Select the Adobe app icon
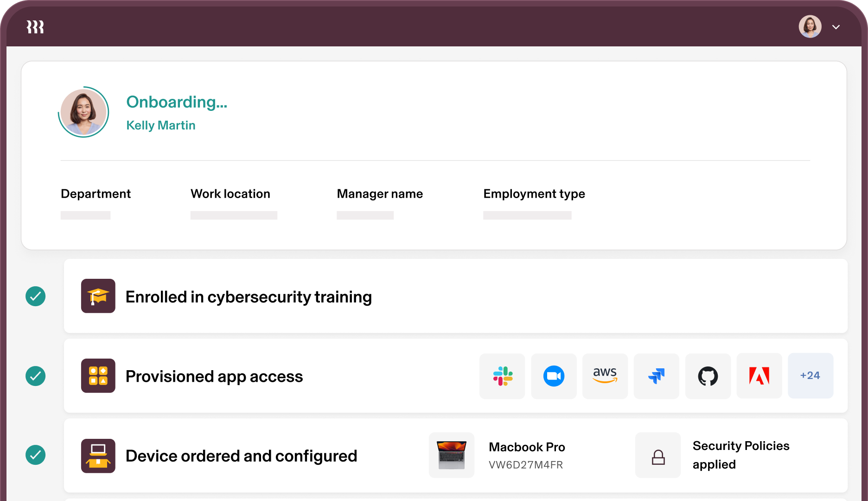 click(x=759, y=376)
